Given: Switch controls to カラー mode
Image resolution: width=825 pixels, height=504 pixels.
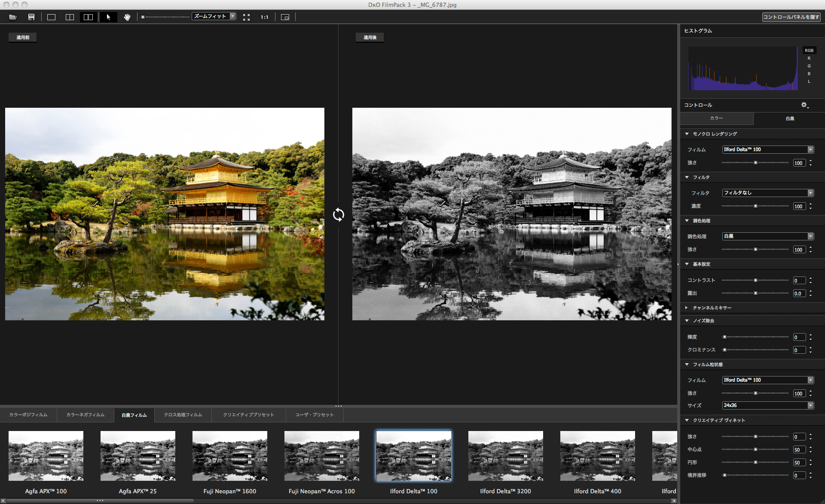Looking at the screenshot, I should tap(716, 118).
